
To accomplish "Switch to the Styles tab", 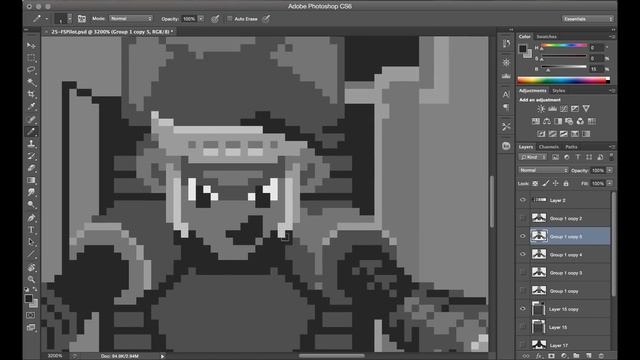I will 559,91.
